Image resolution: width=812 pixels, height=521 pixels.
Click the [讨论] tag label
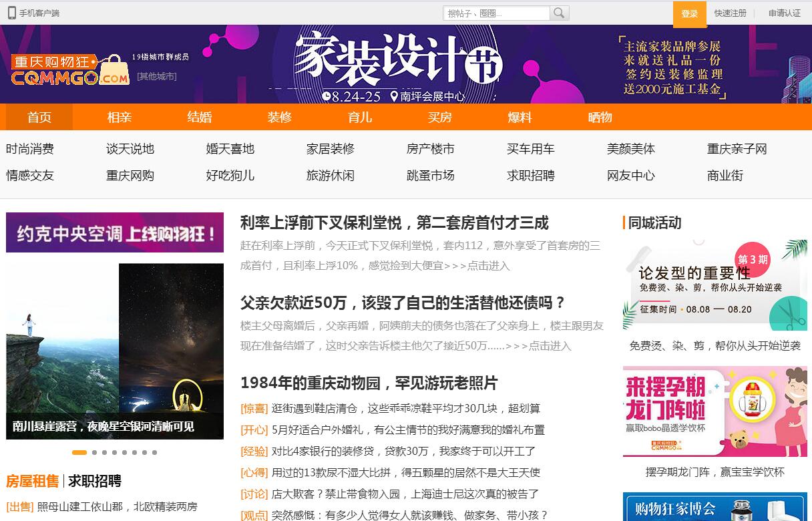point(254,494)
